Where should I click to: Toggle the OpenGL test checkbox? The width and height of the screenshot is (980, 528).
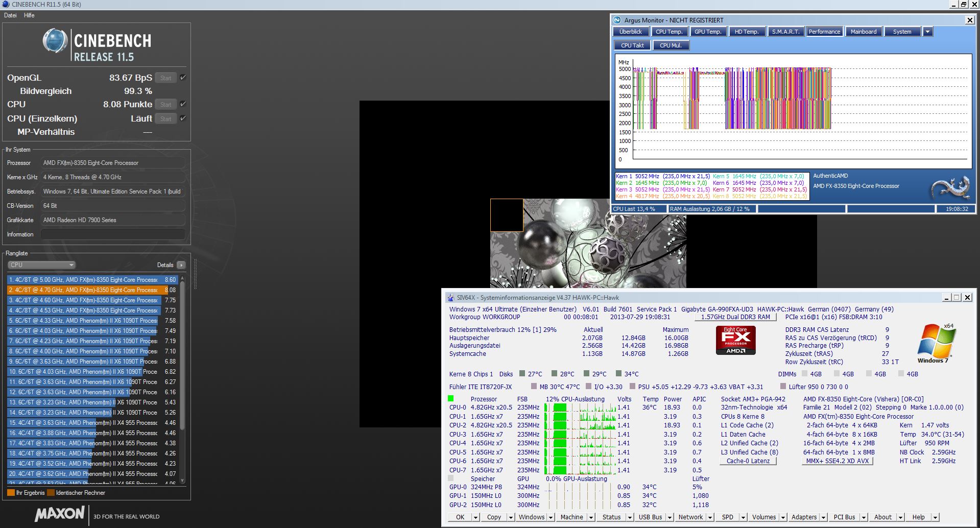[x=183, y=78]
